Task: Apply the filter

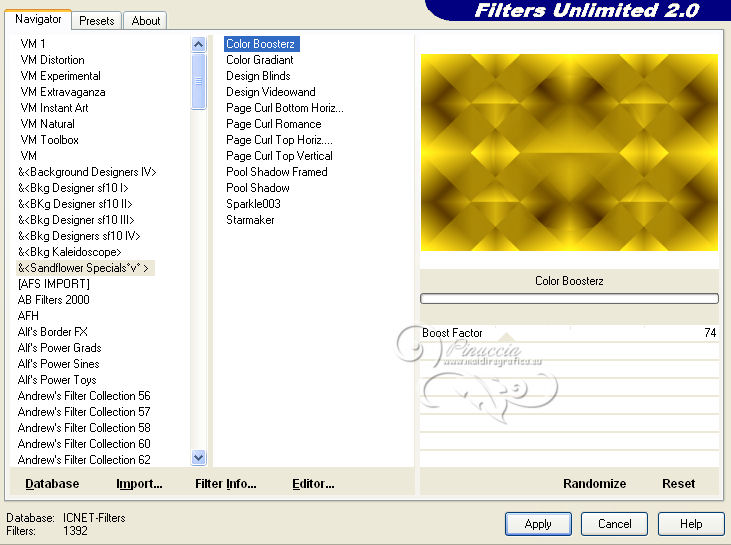Action: tap(538, 524)
